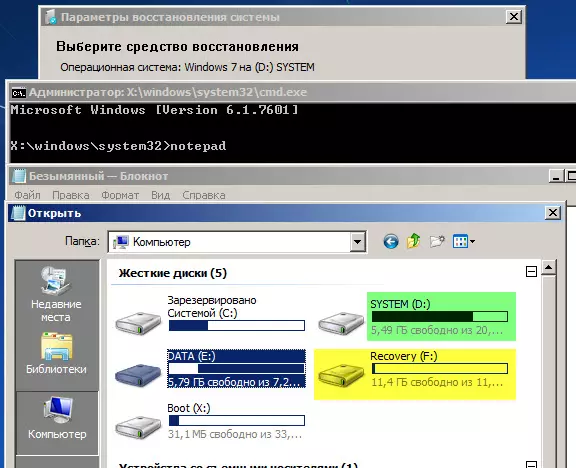Viewport: 576px width, 468px height.
Task: Open the Формат menu in Notepad
Action: click(120, 195)
